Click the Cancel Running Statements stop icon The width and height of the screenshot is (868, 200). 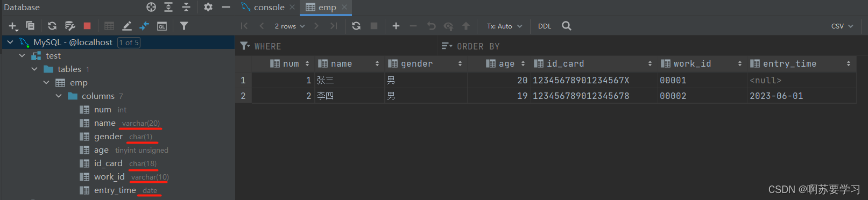point(374,26)
